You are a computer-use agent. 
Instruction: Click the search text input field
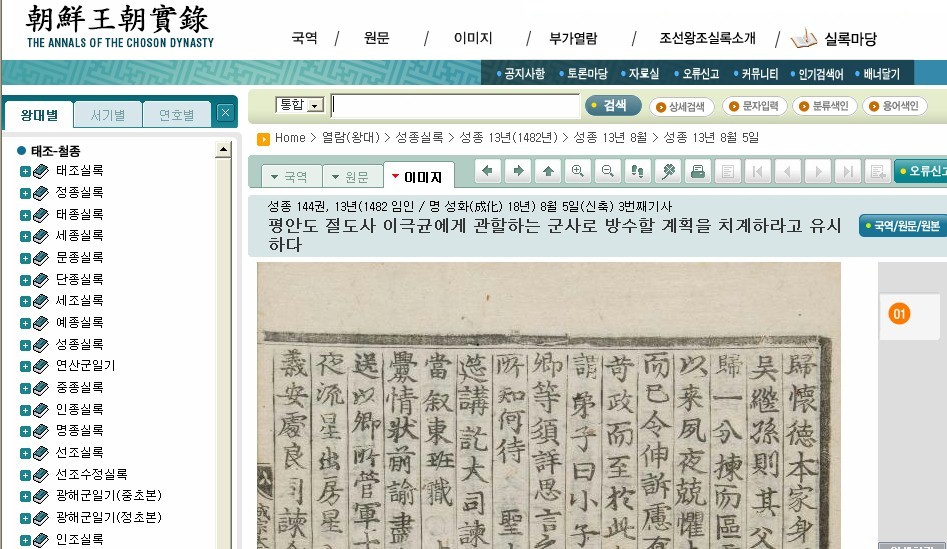[455, 106]
